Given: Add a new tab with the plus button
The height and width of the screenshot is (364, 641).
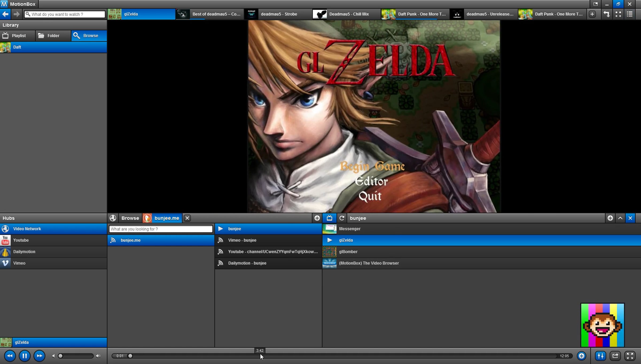Looking at the screenshot, I should [x=592, y=14].
